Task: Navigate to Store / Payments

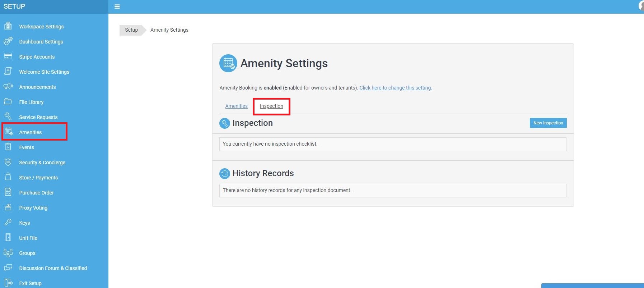Action: 38,178
